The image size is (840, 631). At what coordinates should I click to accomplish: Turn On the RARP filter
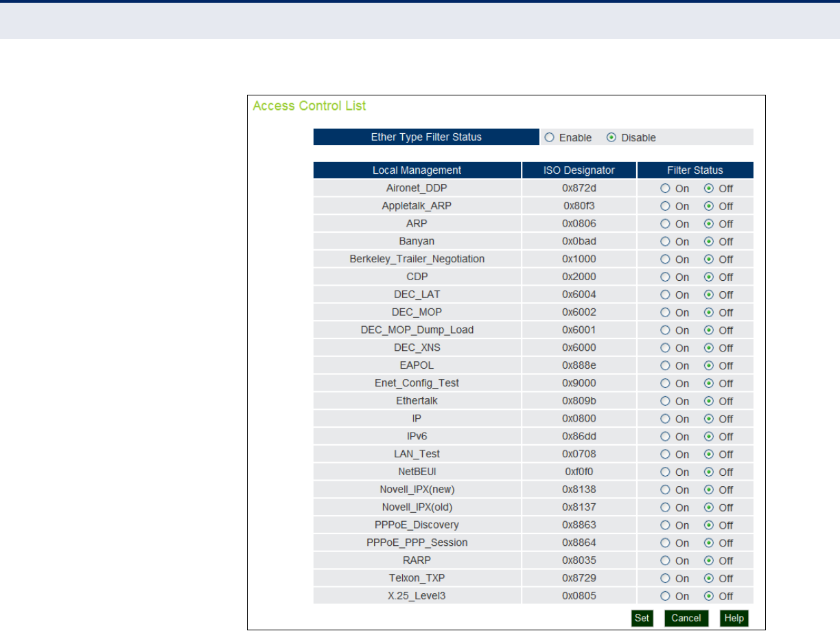click(x=665, y=561)
